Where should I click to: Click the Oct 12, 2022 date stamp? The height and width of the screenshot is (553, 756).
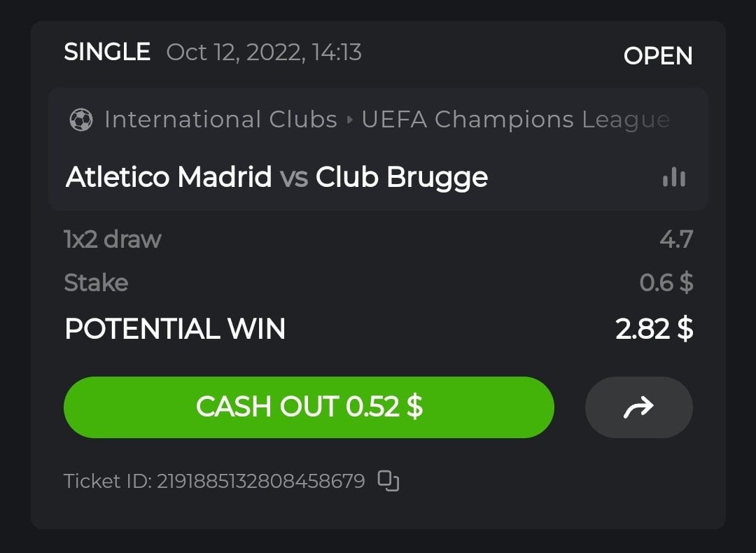(x=264, y=52)
